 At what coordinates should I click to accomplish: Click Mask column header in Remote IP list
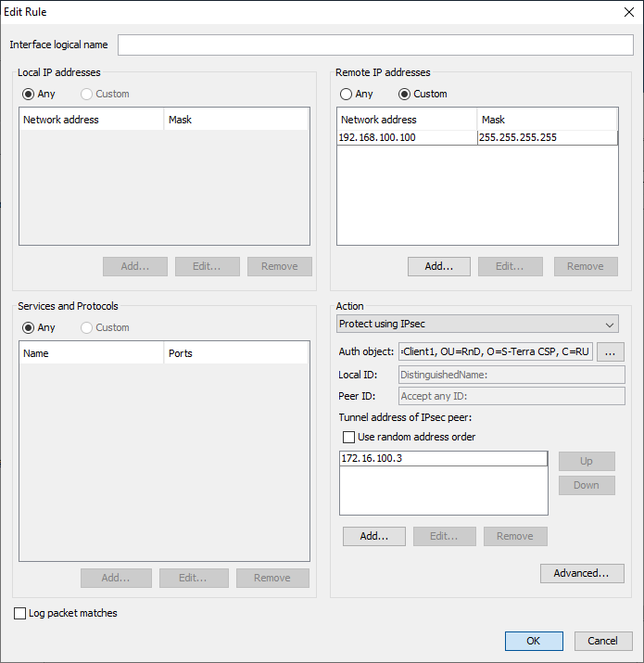coord(547,120)
